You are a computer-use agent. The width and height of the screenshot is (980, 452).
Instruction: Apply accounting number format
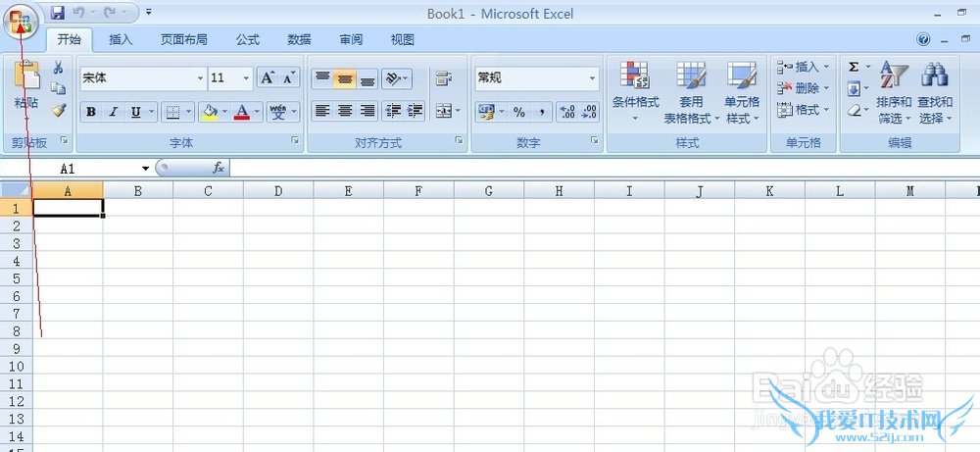point(486,112)
